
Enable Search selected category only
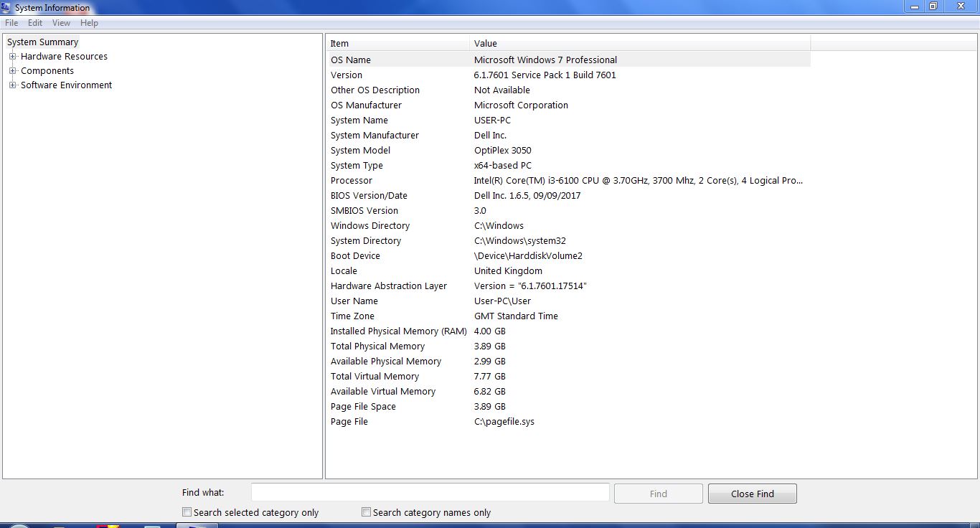187,512
